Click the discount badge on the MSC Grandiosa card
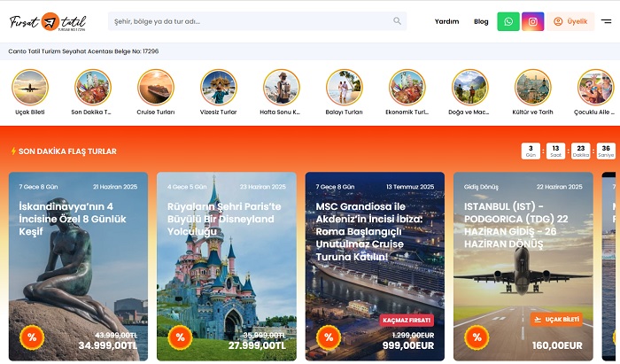620x364 pixels. (329, 337)
